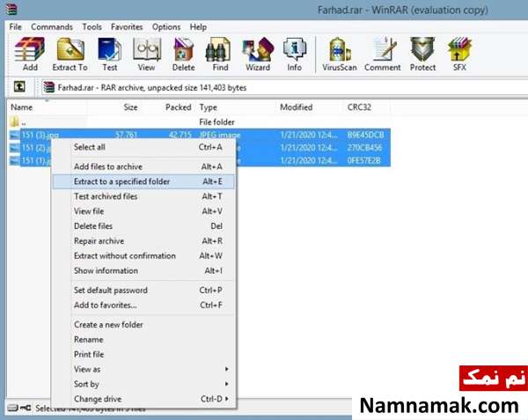
Task: Open the File menu
Action: (x=16, y=26)
